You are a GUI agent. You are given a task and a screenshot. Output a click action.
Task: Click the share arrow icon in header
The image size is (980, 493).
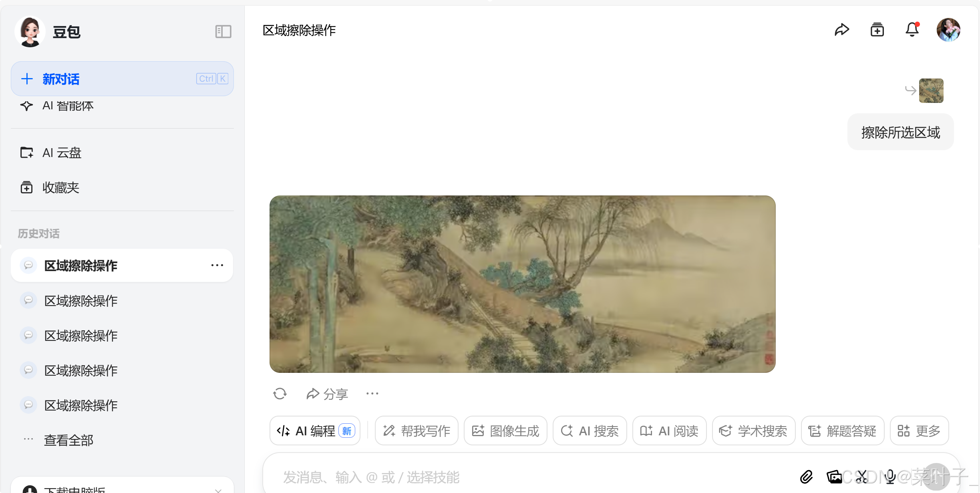click(842, 30)
